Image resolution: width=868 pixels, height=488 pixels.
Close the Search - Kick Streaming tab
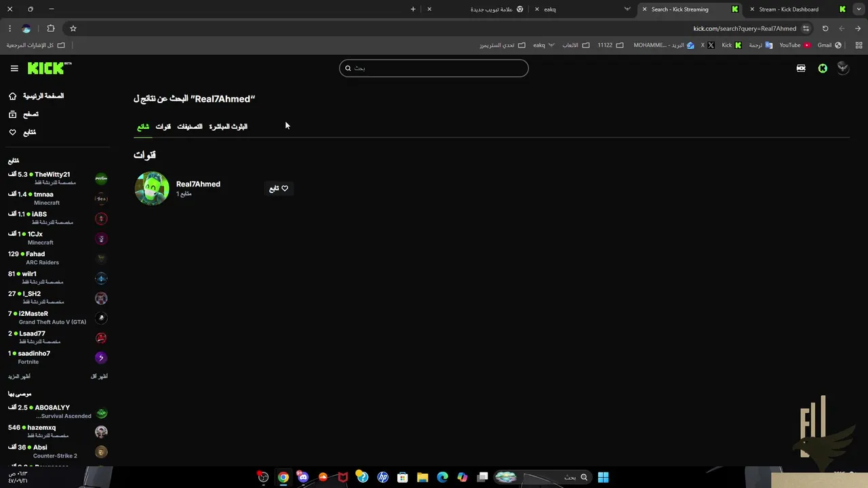tap(644, 9)
